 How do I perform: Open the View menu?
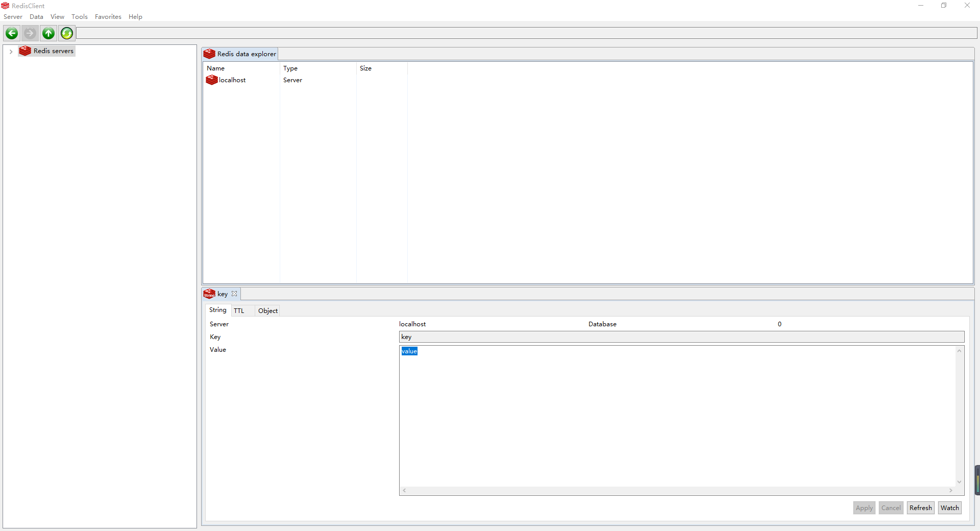click(x=57, y=17)
